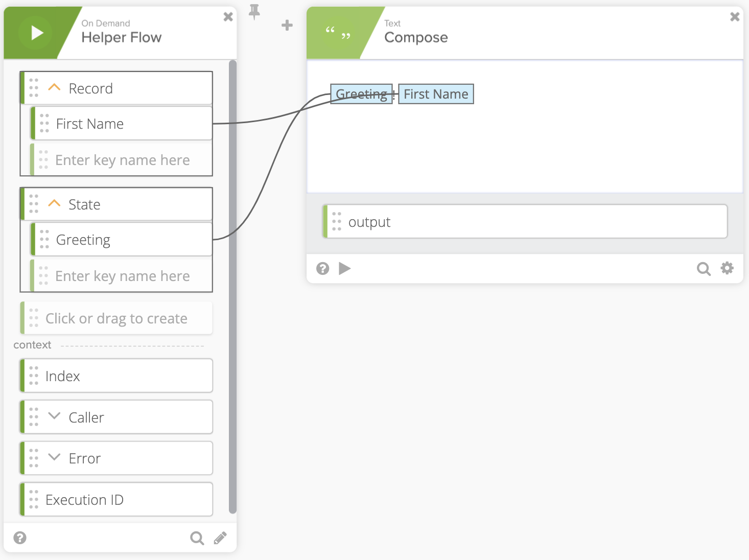This screenshot has width=749, height=560.
Task: Collapse the State group
Action: (x=54, y=204)
